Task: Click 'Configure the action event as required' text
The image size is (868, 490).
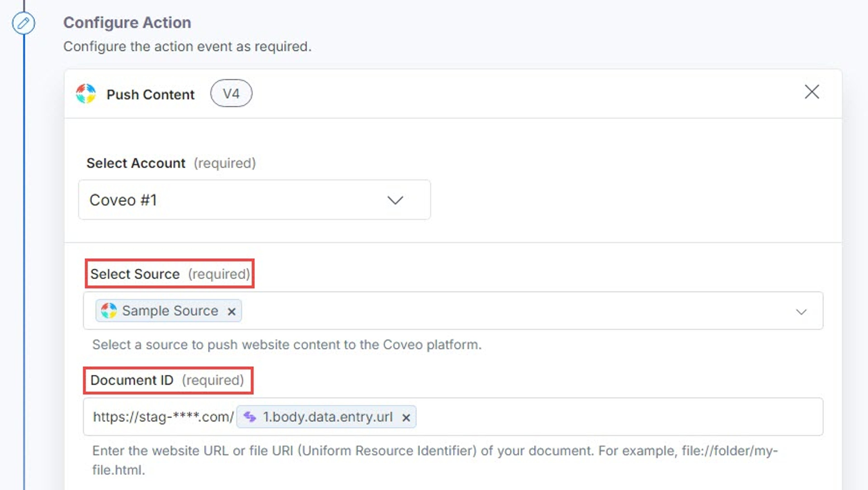Action: (x=187, y=47)
